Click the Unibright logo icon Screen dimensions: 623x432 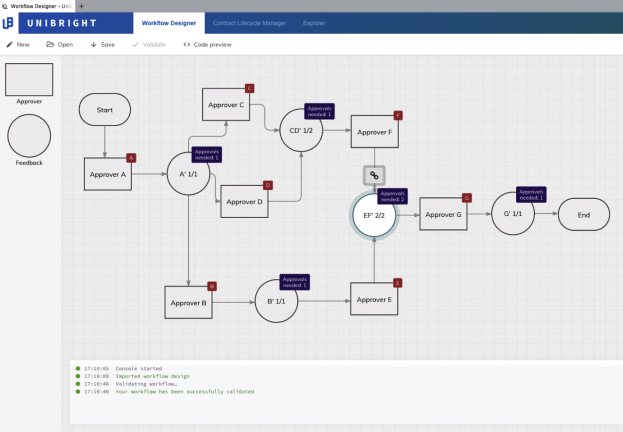(x=8, y=23)
